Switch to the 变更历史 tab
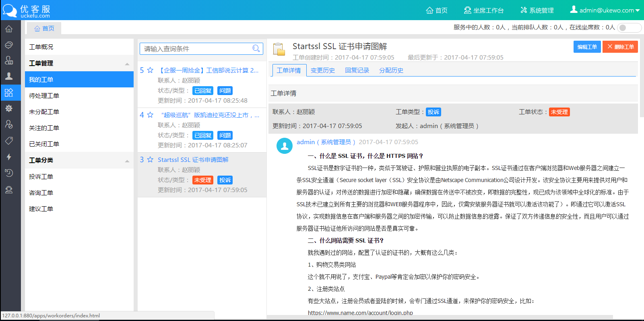Image resolution: width=644 pixels, height=321 pixels. [322, 70]
